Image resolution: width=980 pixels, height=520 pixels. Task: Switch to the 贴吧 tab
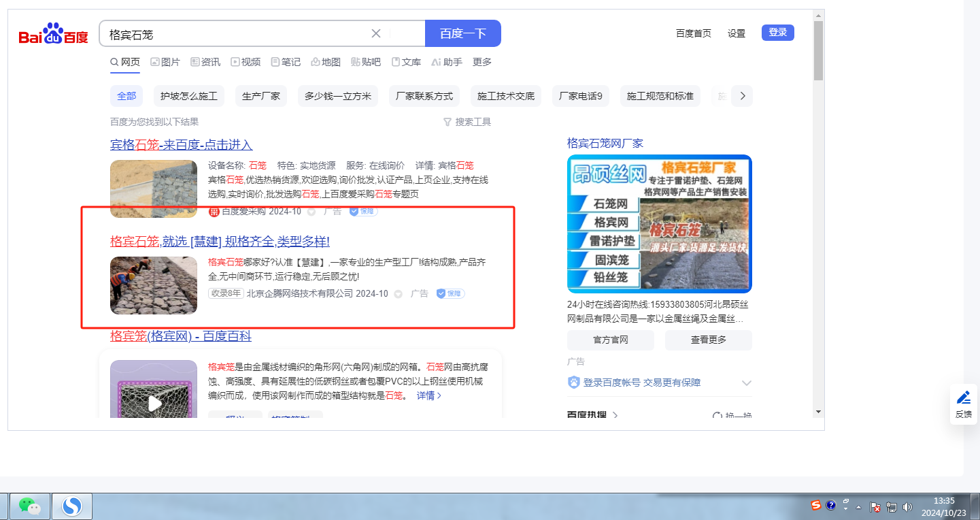[366, 62]
